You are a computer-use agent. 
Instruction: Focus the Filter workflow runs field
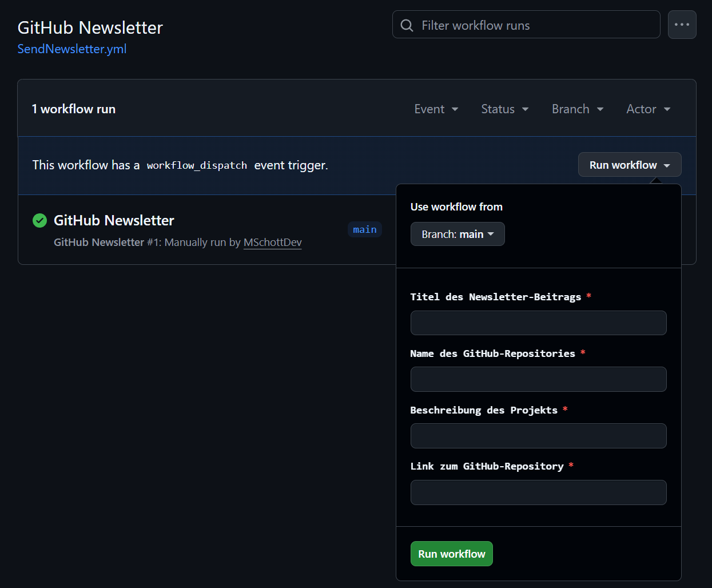tap(526, 25)
